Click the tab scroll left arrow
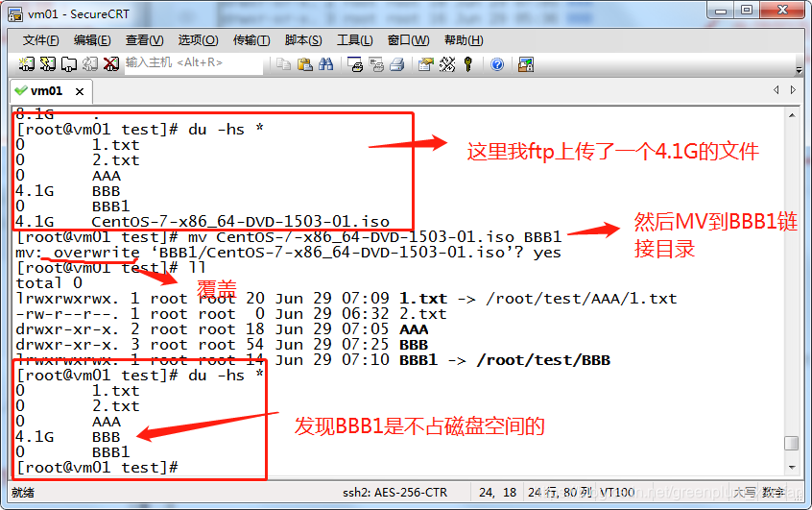The height and width of the screenshot is (510, 812). pyautogui.click(x=776, y=90)
